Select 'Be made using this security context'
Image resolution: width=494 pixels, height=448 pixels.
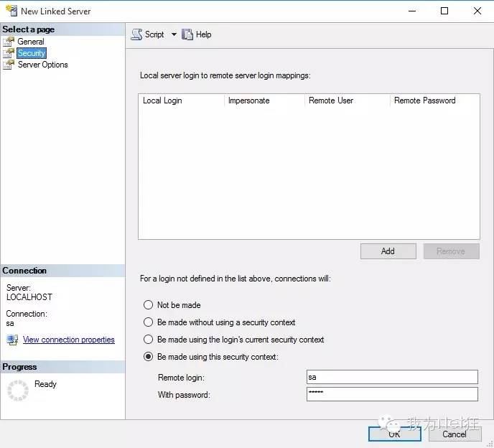pyautogui.click(x=148, y=357)
